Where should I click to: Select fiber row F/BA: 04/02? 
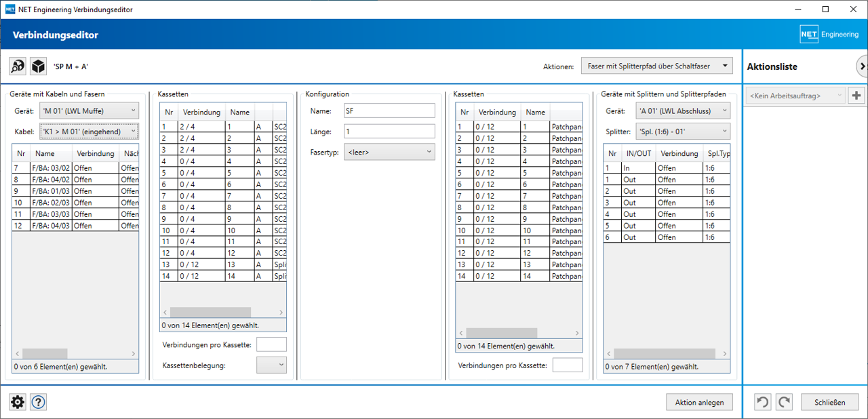pyautogui.click(x=75, y=180)
